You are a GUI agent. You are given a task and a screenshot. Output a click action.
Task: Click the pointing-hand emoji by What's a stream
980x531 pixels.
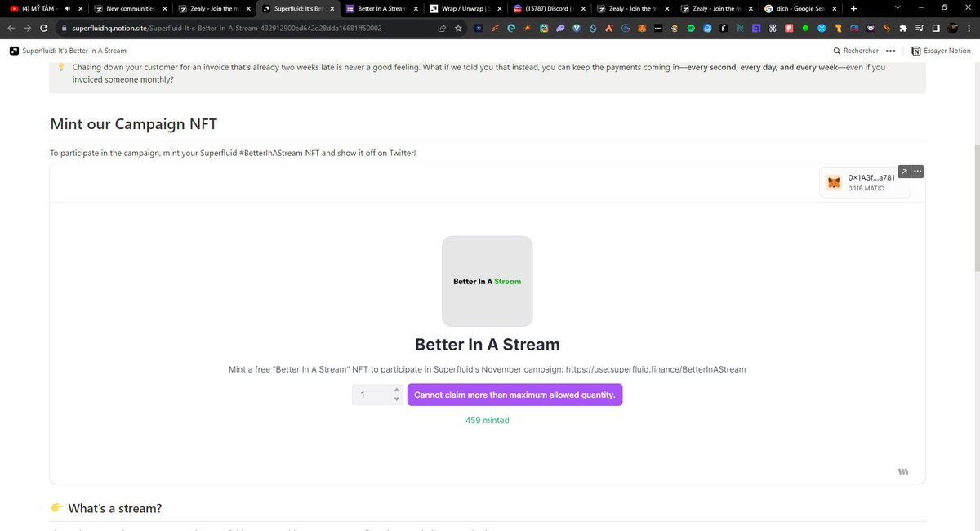(57, 508)
